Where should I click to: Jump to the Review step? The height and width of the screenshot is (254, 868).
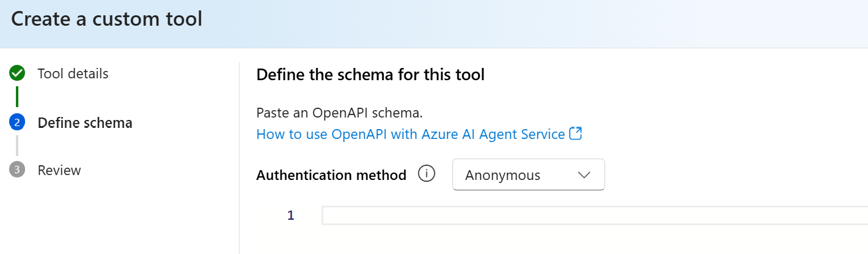click(59, 170)
